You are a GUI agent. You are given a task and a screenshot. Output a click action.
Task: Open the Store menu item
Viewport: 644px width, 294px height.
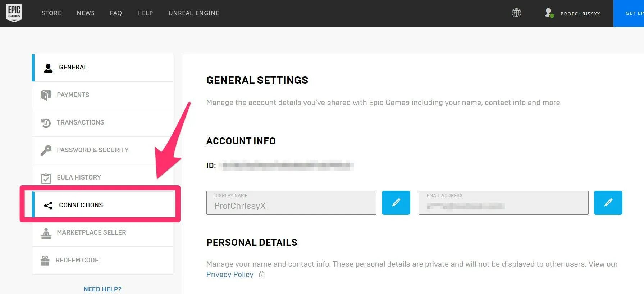51,13
